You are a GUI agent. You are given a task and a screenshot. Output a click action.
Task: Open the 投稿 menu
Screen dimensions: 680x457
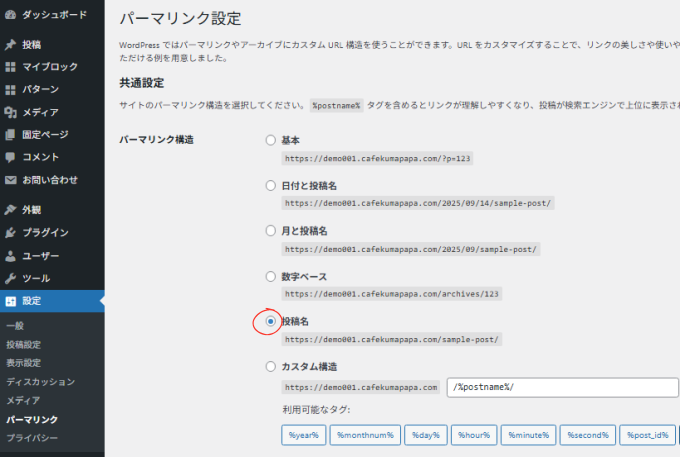(x=31, y=45)
